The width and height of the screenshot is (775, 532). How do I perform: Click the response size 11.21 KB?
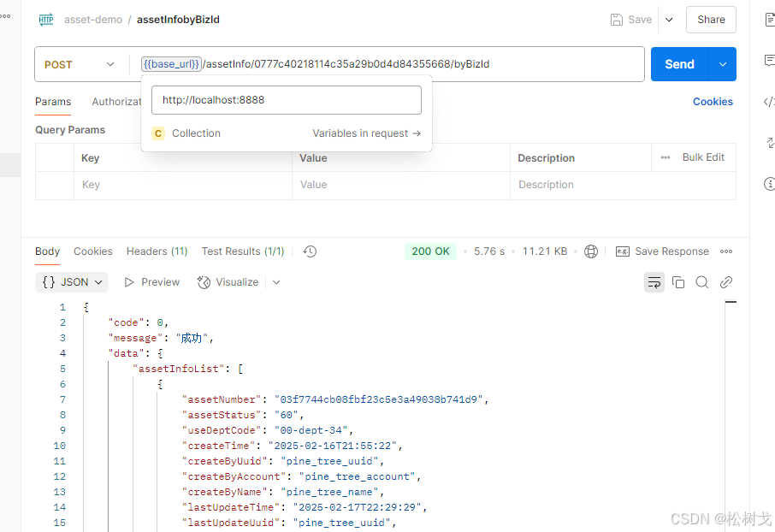pos(545,251)
